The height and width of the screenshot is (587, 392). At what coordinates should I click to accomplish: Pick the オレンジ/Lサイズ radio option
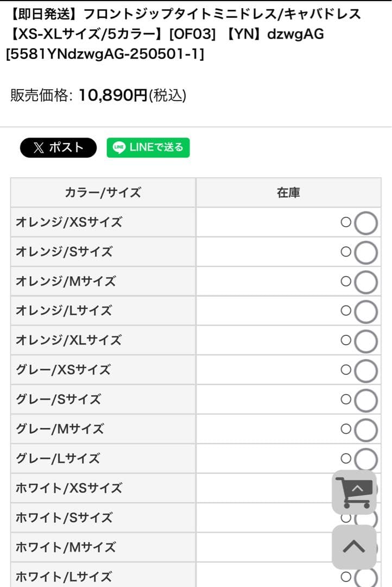tap(366, 311)
